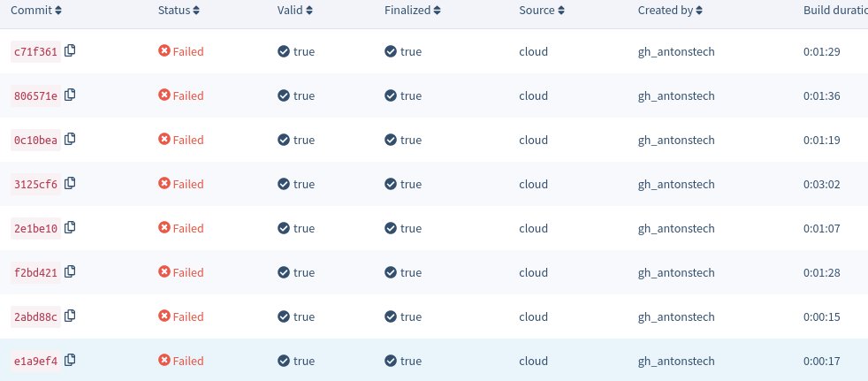Click cloud source in 2e1be10 row
This screenshot has width=868, height=381.
[x=534, y=228]
